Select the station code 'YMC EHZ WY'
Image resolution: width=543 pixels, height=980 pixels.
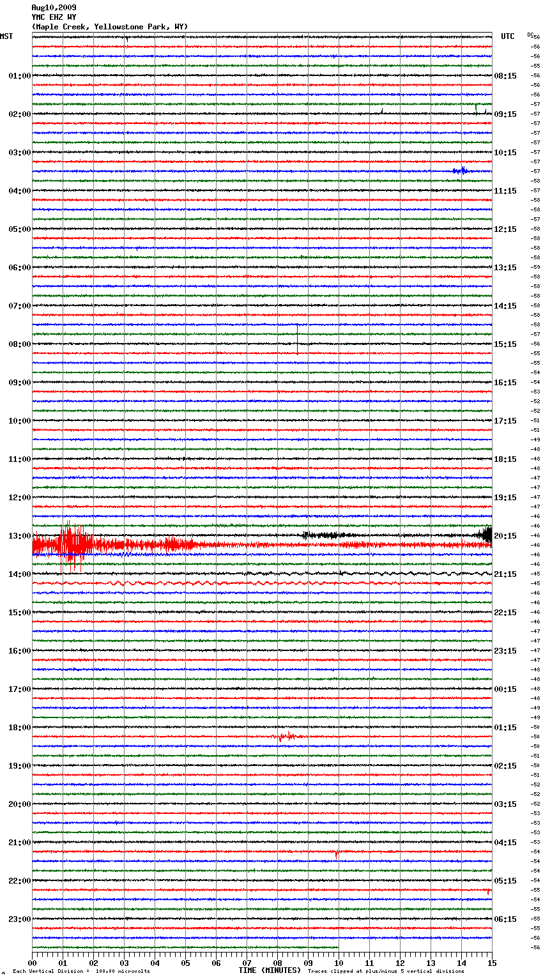tap(54, 17)
